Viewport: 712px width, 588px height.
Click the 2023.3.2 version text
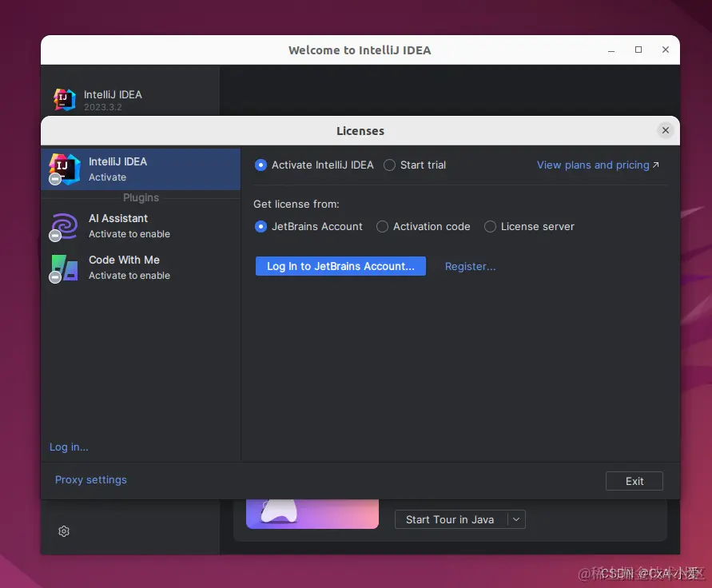click(x=102, y=107)
